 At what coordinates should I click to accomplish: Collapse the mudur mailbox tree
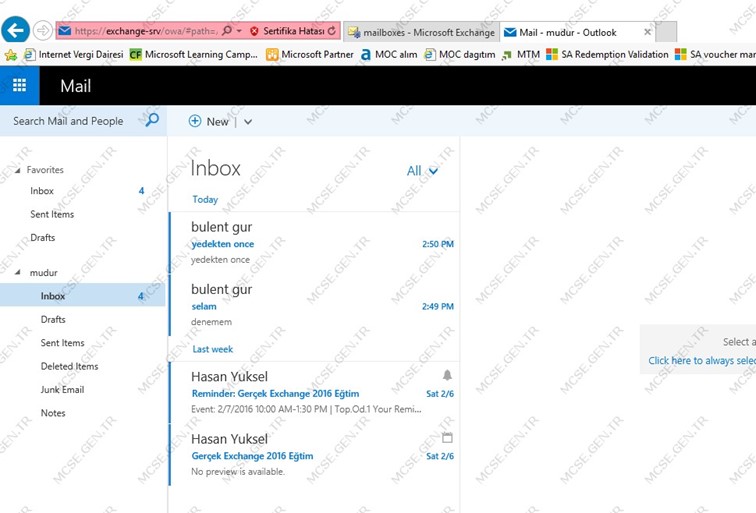coord(18,272)
